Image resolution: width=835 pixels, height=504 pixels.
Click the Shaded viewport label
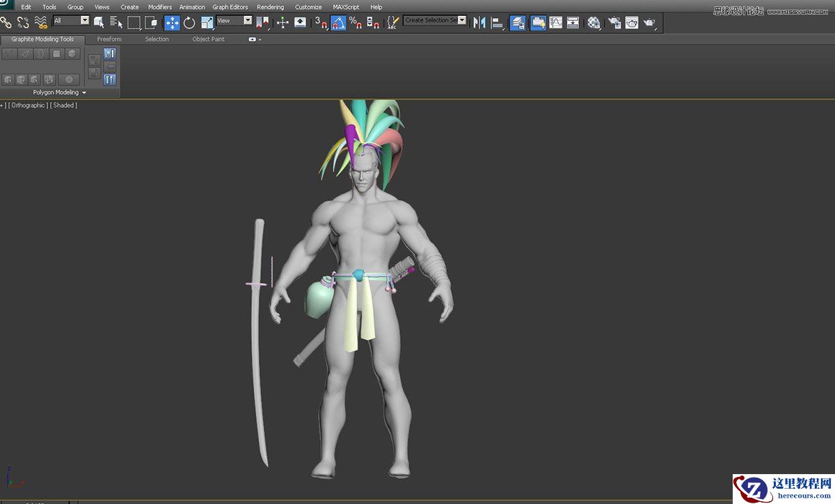pos(63,105)
